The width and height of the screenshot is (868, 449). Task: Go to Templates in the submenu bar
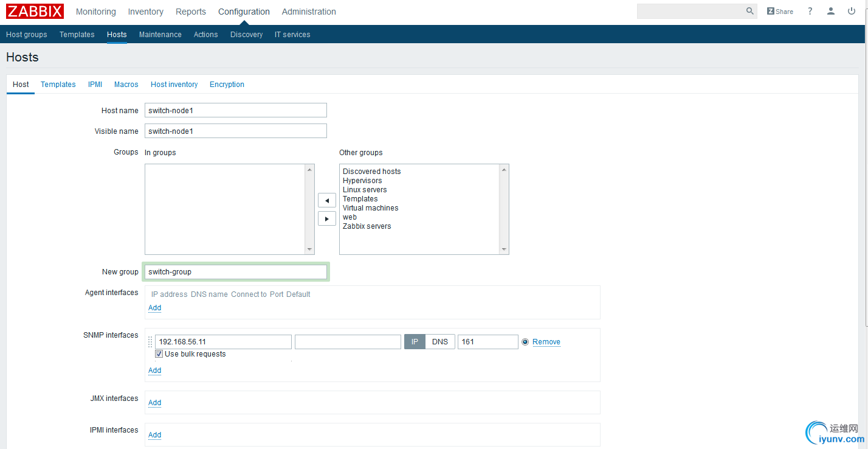(77, 35)
